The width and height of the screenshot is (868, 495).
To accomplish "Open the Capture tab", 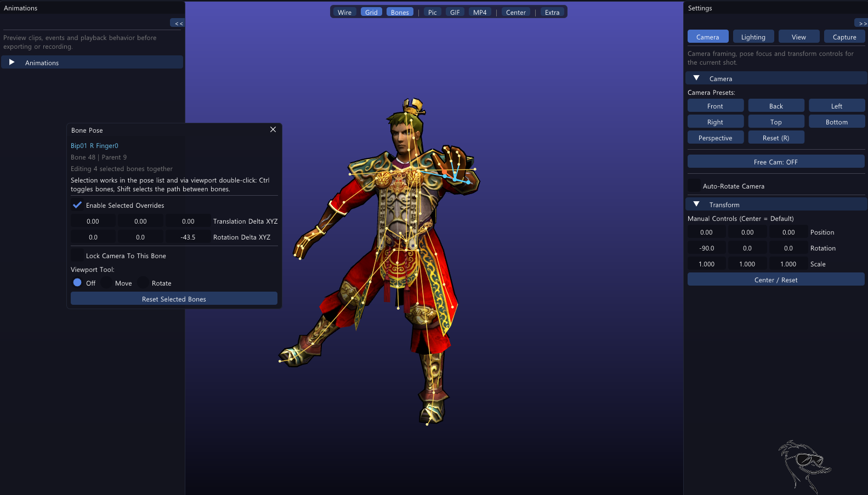I will 844,37.
